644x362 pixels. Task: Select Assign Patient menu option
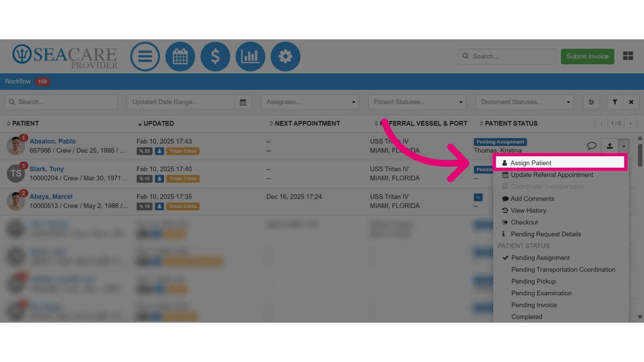(560, 163)
